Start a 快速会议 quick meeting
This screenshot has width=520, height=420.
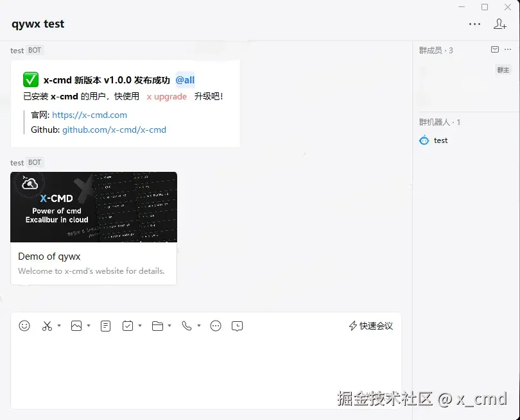370,326
